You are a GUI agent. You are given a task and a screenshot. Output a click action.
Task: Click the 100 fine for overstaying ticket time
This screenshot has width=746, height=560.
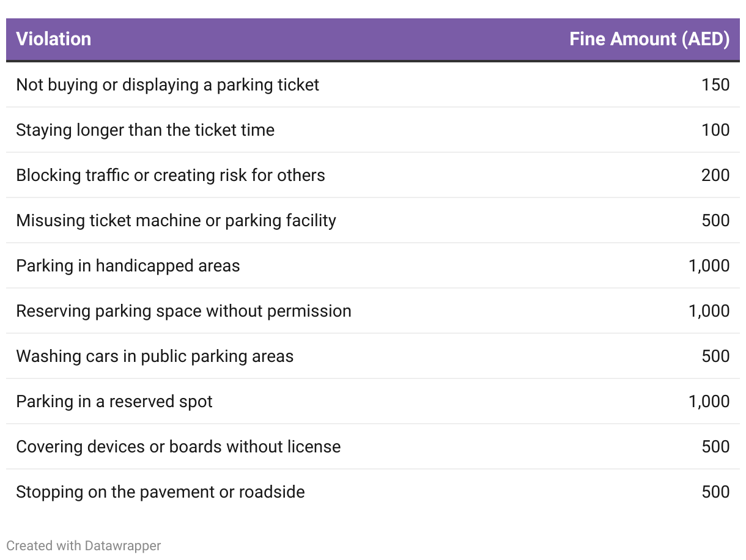click(x=715, y=130)
